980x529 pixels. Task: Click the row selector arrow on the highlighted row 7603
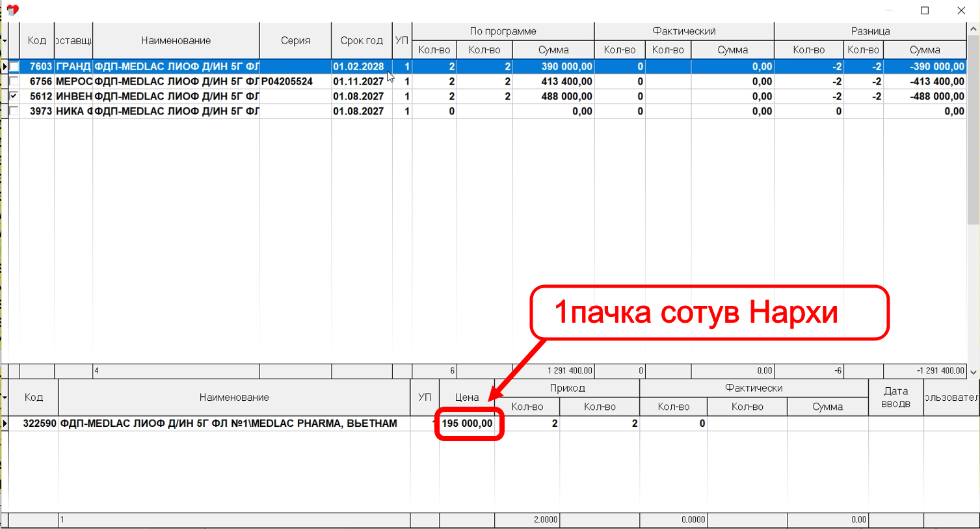click(x=5, y=66)
